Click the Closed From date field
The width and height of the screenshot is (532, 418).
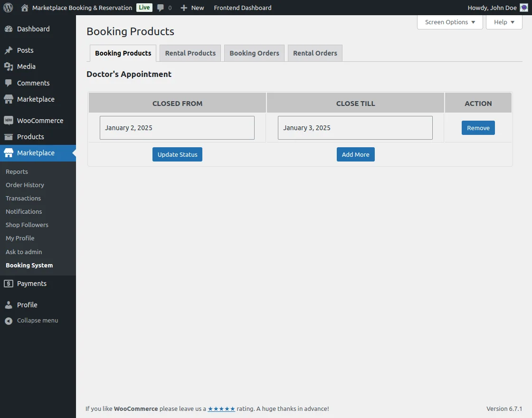point(177,128)
